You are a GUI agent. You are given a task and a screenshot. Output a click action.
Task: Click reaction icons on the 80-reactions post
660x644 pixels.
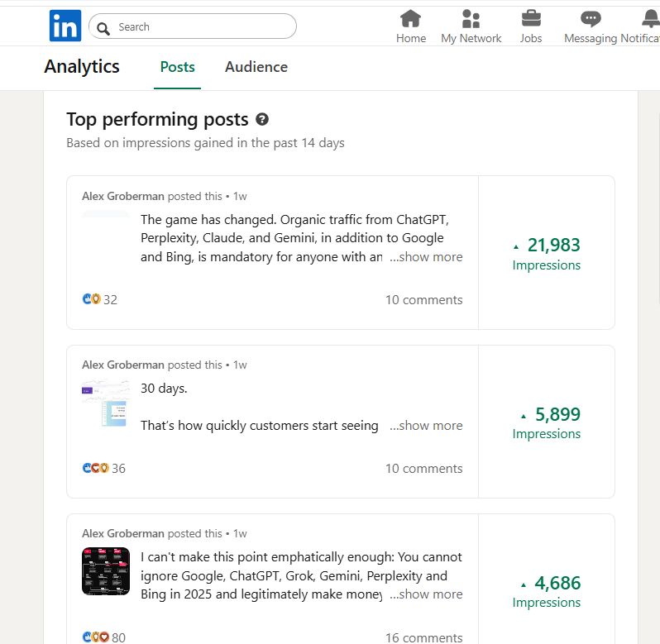[96, 637]
